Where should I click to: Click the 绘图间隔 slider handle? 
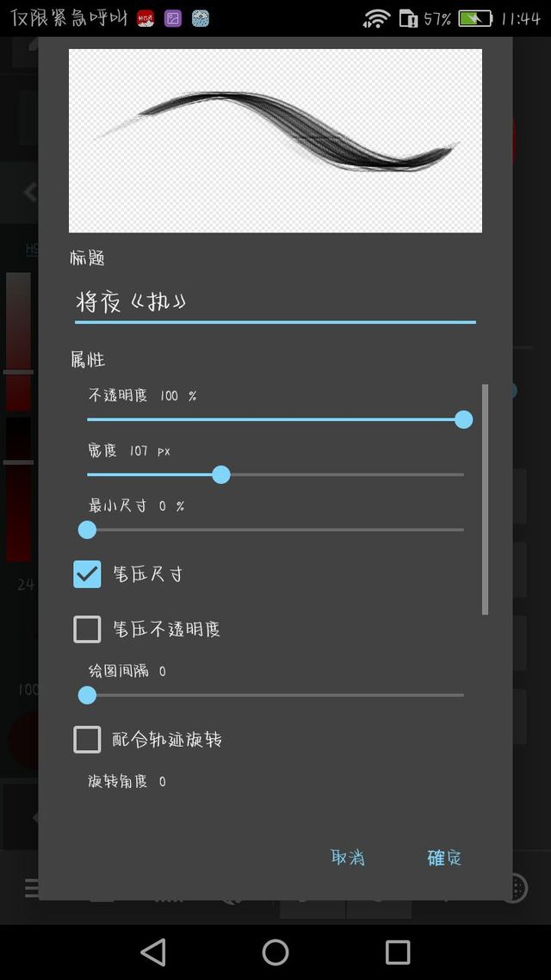coord(88,695)
